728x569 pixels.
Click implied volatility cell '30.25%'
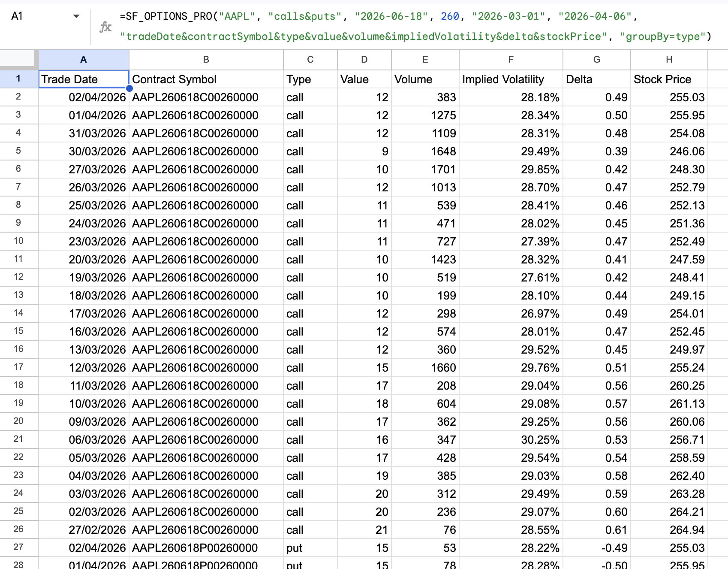tap(511, 440)
